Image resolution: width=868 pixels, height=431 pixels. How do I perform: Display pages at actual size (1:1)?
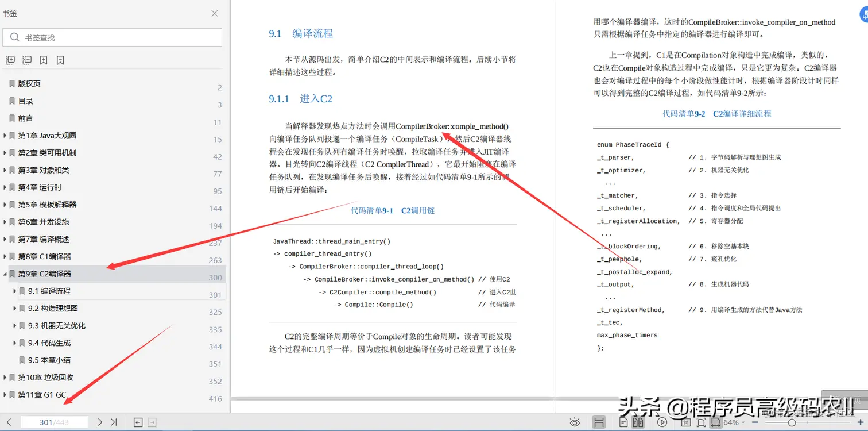[687, 422]
